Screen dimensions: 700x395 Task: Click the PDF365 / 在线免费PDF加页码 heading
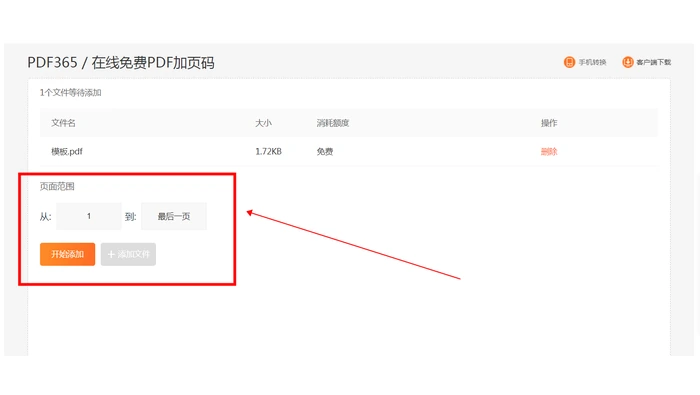coord(121,62)
